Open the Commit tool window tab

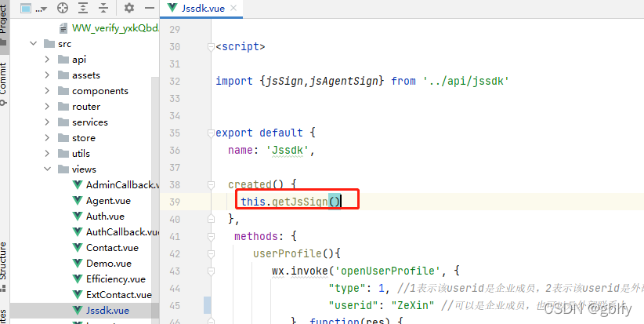tap(4, 82)
